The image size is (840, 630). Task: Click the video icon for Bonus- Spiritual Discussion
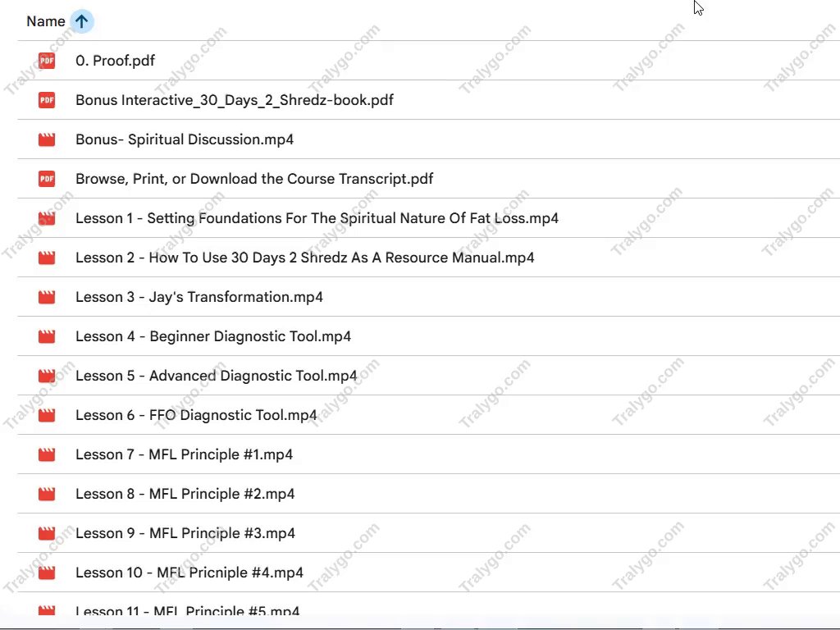[47, 139]
